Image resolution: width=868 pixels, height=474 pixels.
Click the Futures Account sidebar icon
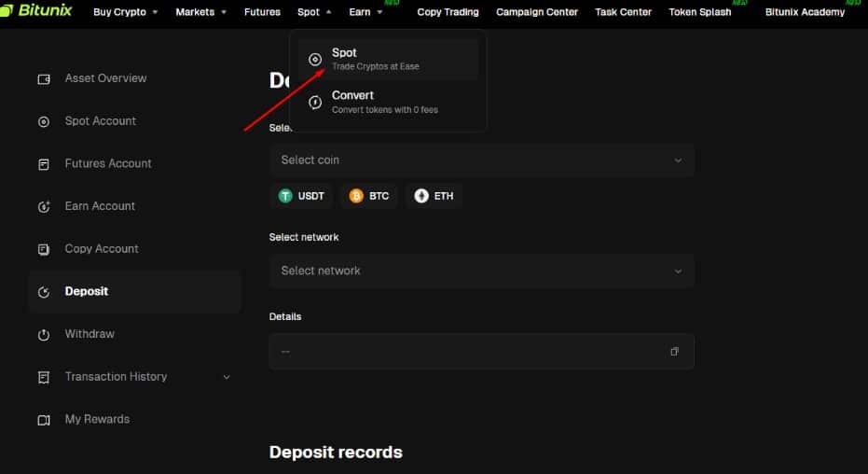click(x=44, y=164)
